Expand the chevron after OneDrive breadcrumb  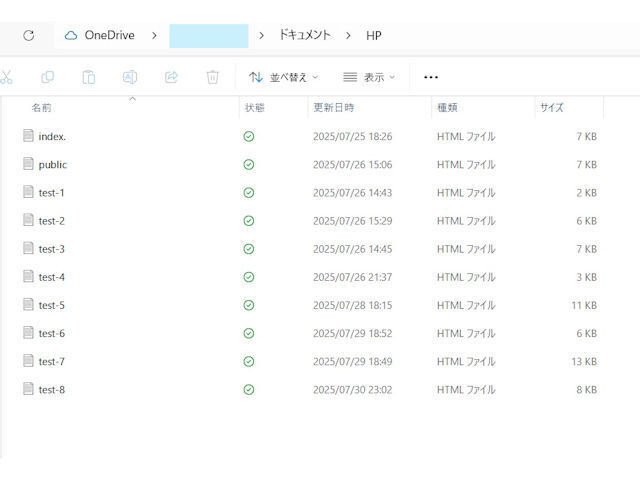(154, 35)
